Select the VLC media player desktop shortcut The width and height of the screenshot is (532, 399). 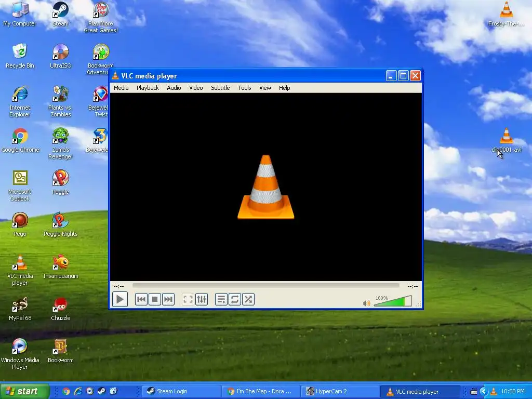click(x=20, y=270)
